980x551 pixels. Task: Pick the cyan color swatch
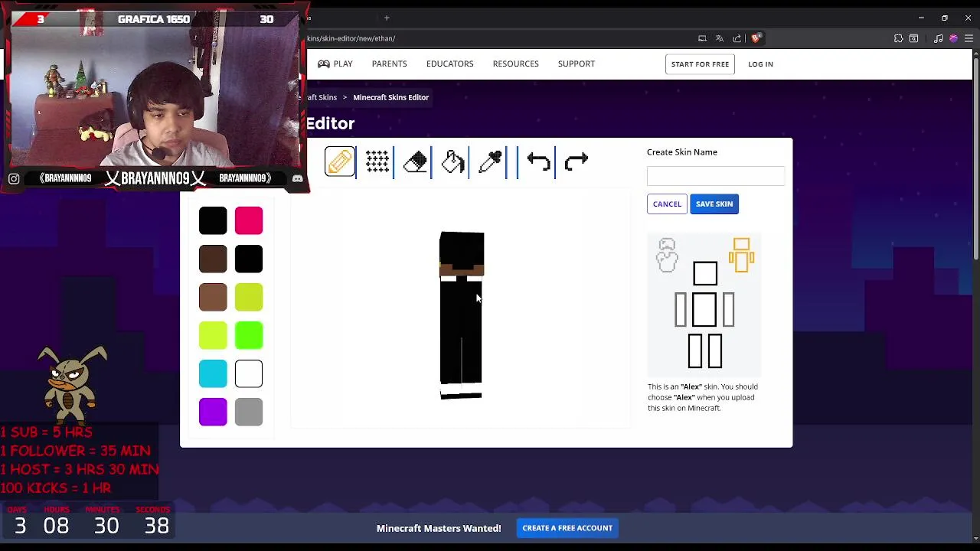click(213, 373)
